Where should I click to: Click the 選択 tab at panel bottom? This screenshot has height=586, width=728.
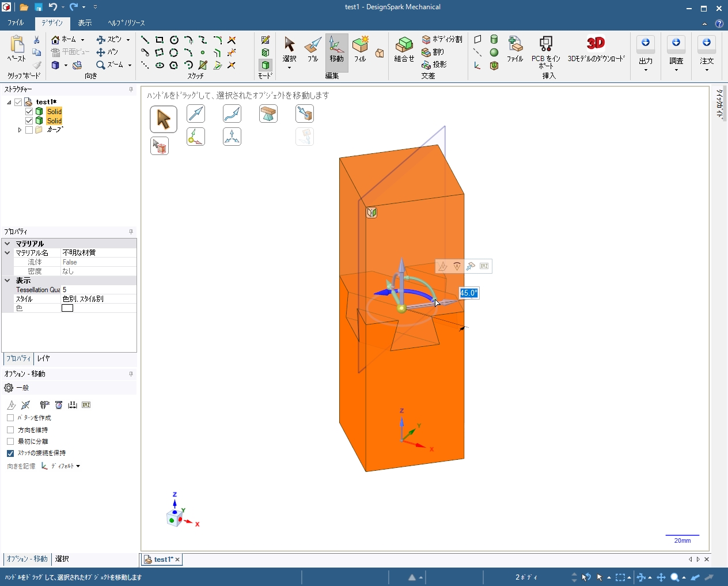tap(62, 559)
